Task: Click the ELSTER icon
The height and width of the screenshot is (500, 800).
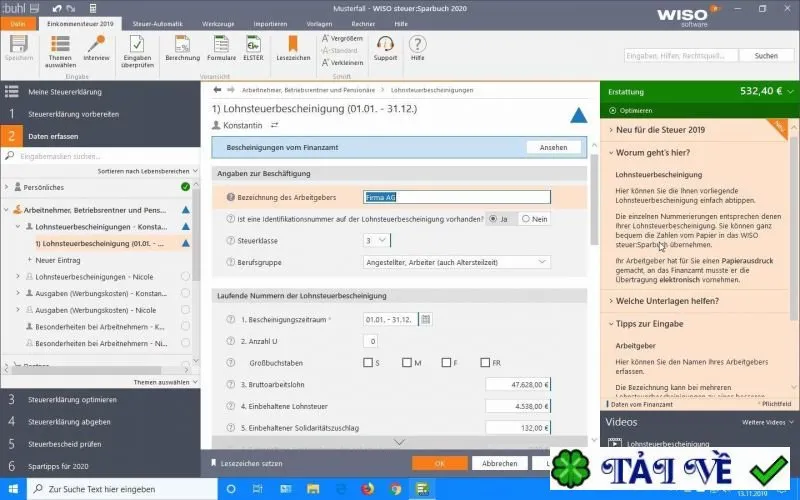Action: click(254, 48)
